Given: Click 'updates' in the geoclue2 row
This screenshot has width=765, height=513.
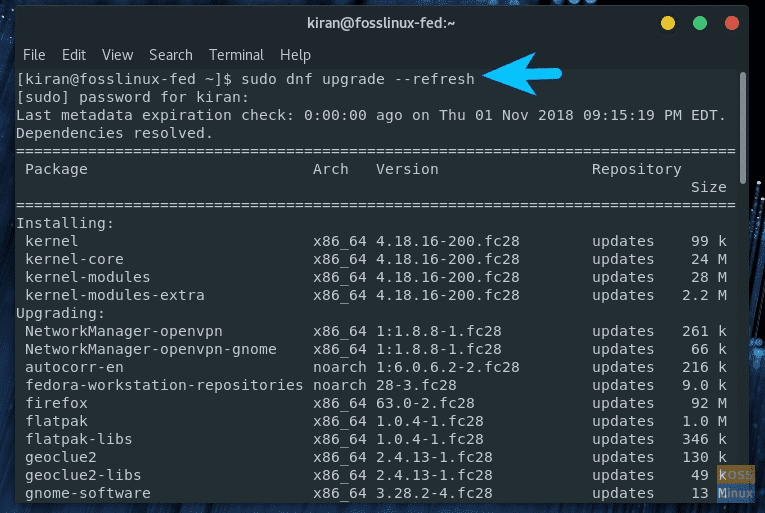Looking at the screenshot, I should coord(623,457).
